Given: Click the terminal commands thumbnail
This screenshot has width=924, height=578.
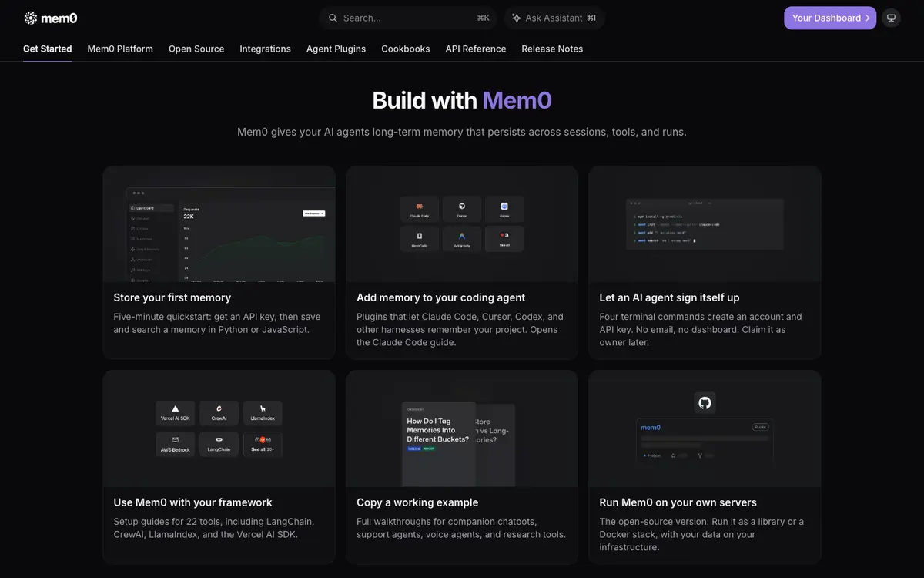Looking at the screenshot, I should pos(705,223).
